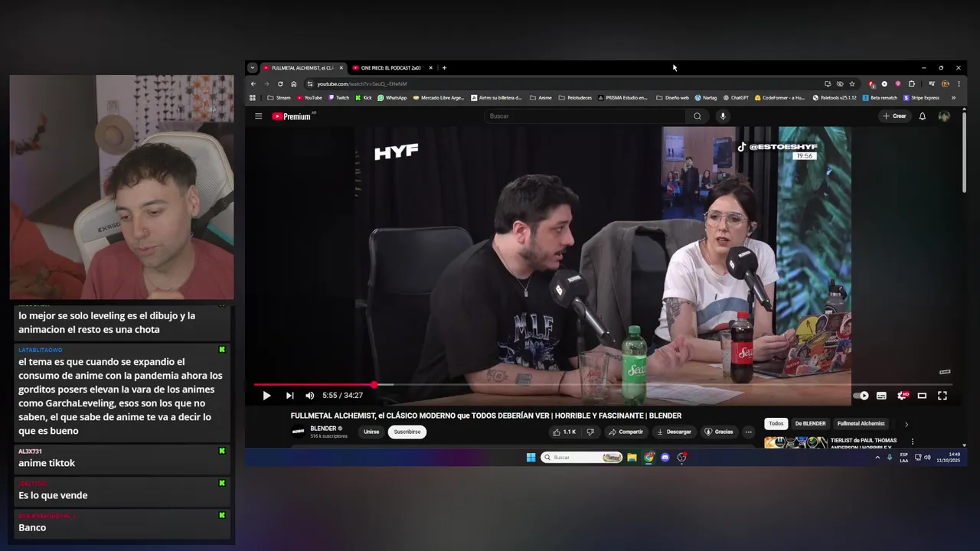Open the Anime bookmark folder
Image resolution: width=980 pixels, height=551 pixels.
541,98
